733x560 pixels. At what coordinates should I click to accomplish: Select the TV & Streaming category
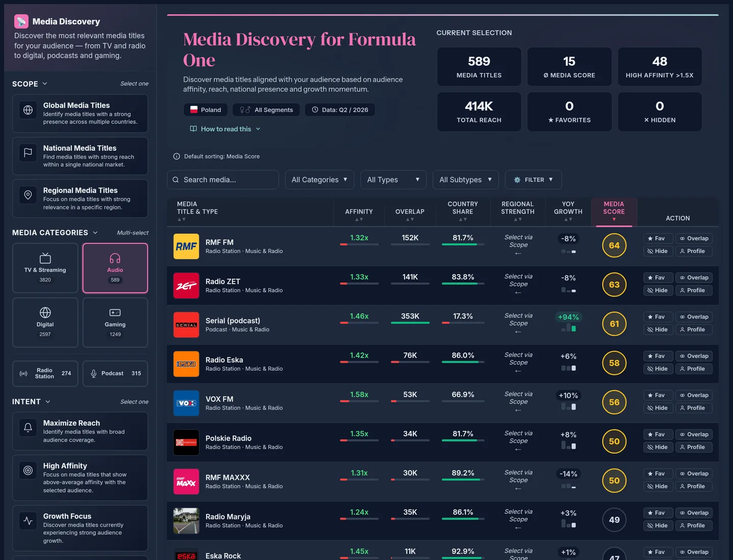point(45,268)
